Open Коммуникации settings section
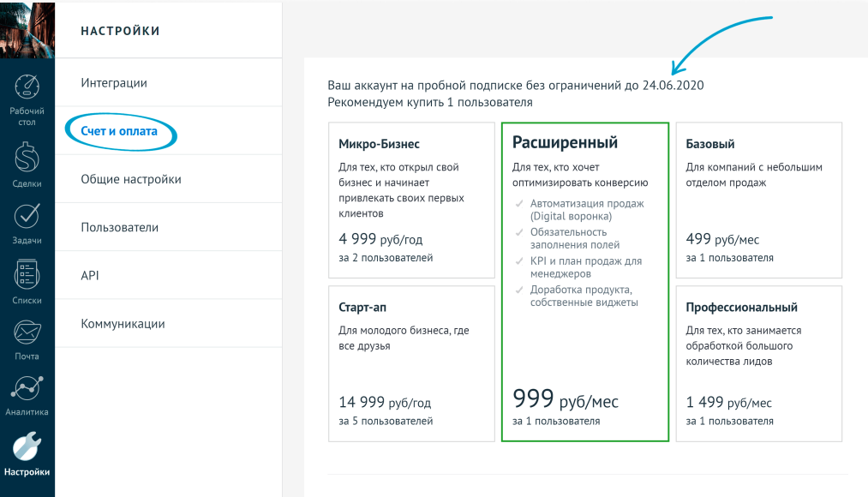This screenshot has height=497, width=868. coord(123,324)
